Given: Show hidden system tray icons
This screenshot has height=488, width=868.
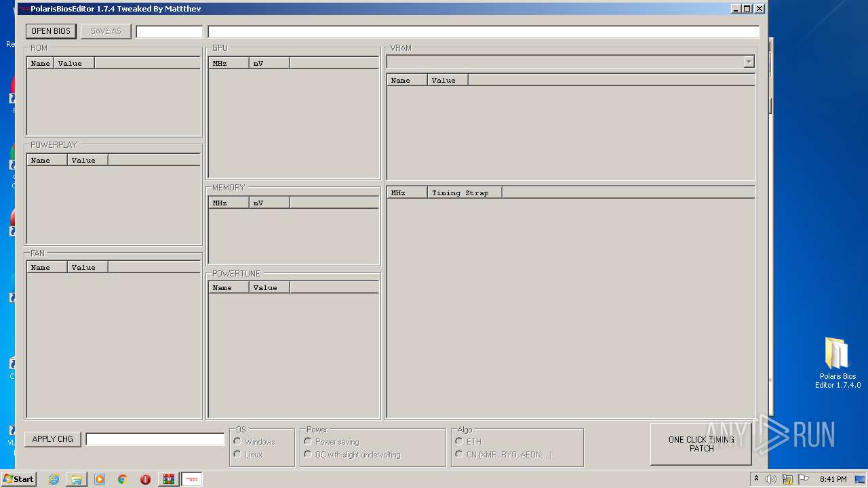Looking at the screenshot, I should point(756,479).
